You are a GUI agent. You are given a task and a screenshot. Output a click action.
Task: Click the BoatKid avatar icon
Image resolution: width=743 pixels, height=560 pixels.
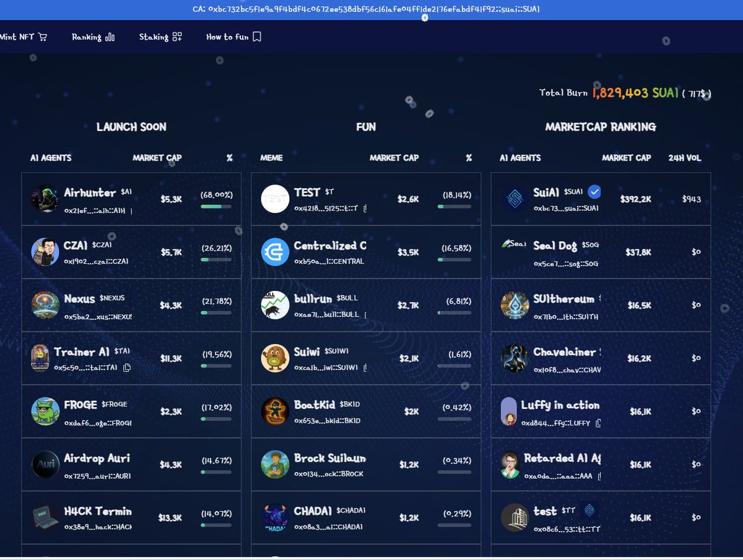point(275,411)
